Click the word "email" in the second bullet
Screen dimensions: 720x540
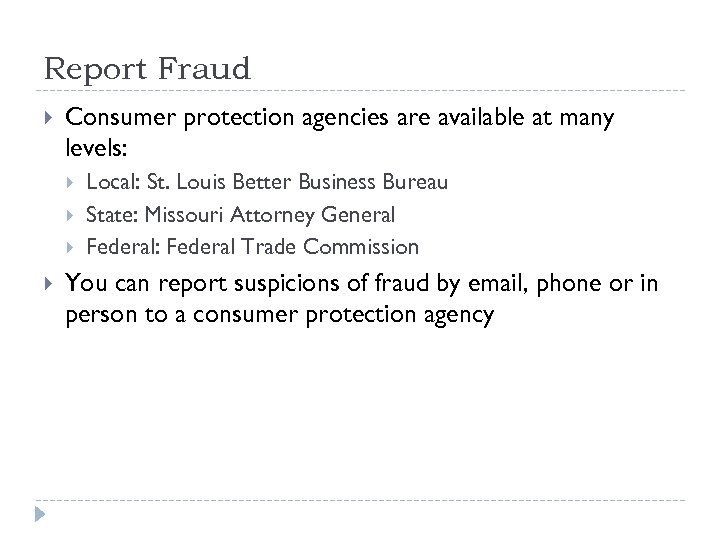[x=496, y=285]
